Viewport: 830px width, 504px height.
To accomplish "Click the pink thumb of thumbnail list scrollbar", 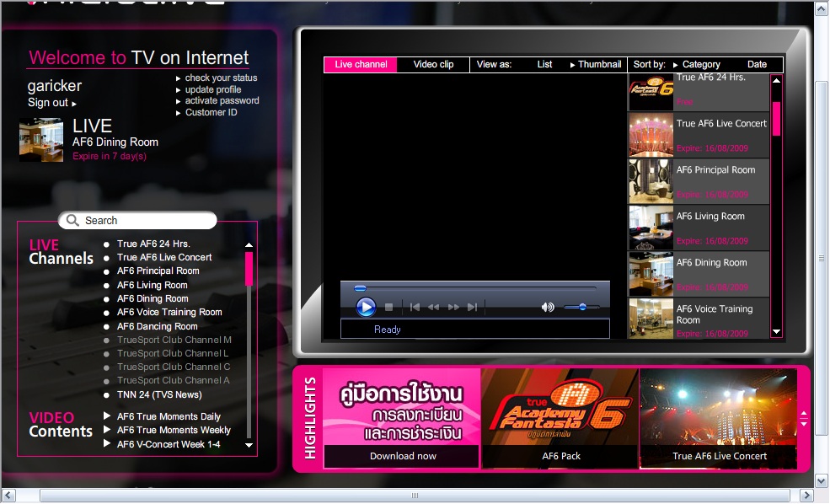I will (x=777, y=119).
